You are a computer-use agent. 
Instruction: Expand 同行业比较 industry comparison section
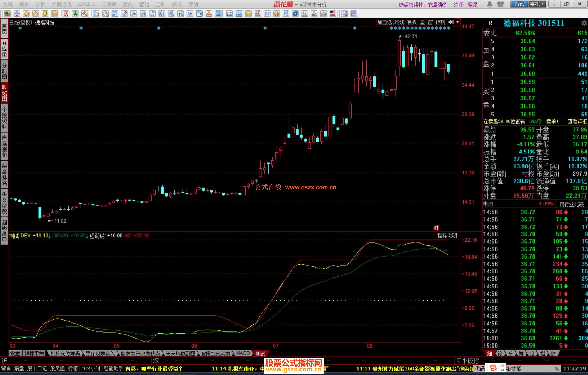tap(572, 204)
